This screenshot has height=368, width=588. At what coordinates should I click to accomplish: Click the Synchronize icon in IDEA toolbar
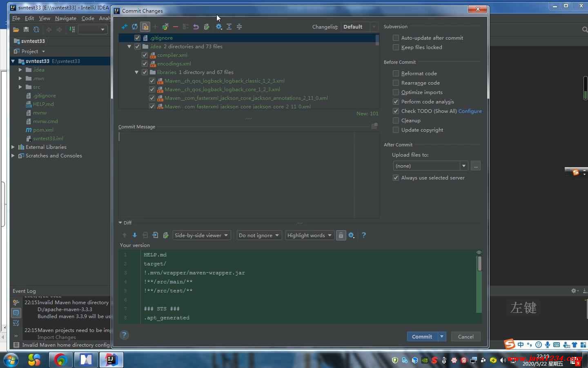point(36,29)
